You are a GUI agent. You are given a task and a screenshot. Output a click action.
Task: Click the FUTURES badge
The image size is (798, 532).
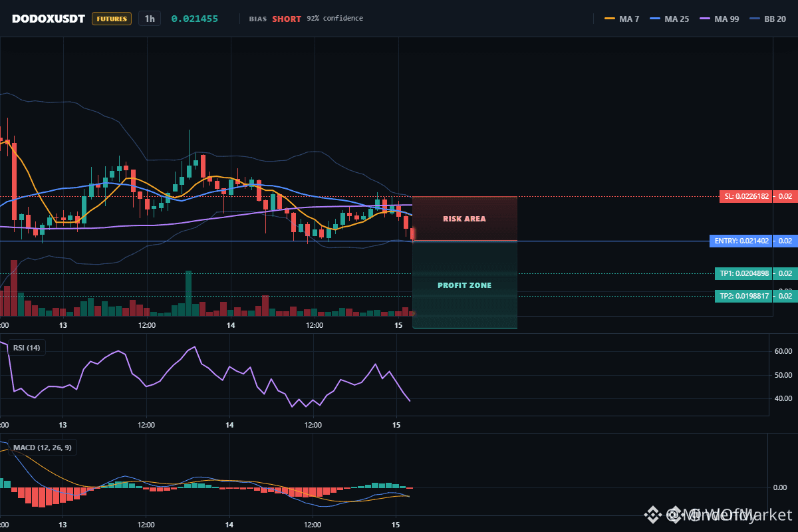coord(112,19)
